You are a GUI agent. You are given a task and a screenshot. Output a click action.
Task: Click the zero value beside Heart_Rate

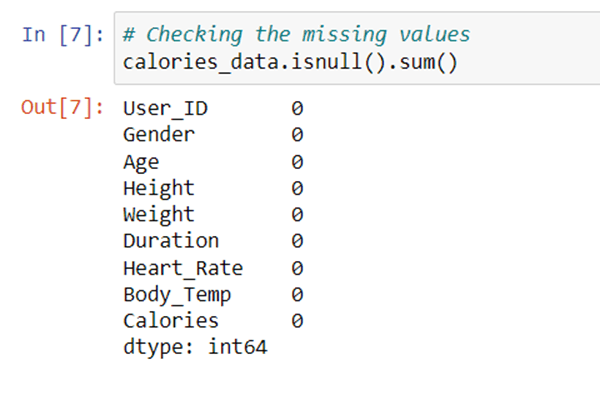pos(297,269)
